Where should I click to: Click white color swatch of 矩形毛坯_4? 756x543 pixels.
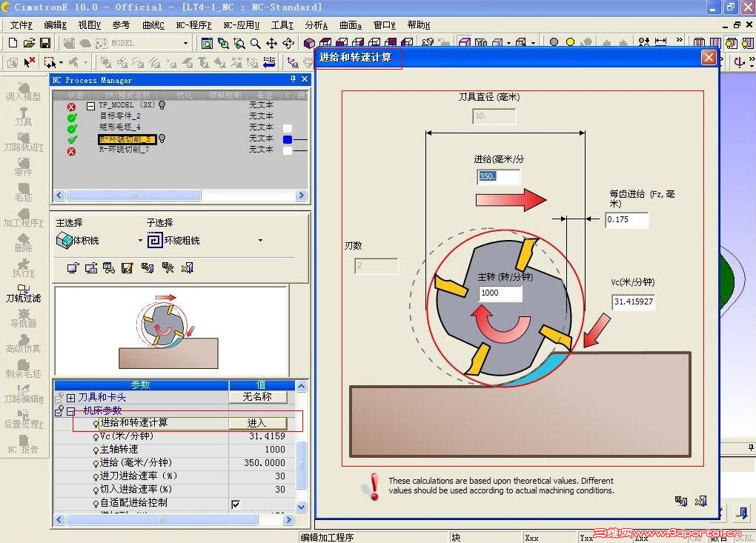[x=288, y=128]
